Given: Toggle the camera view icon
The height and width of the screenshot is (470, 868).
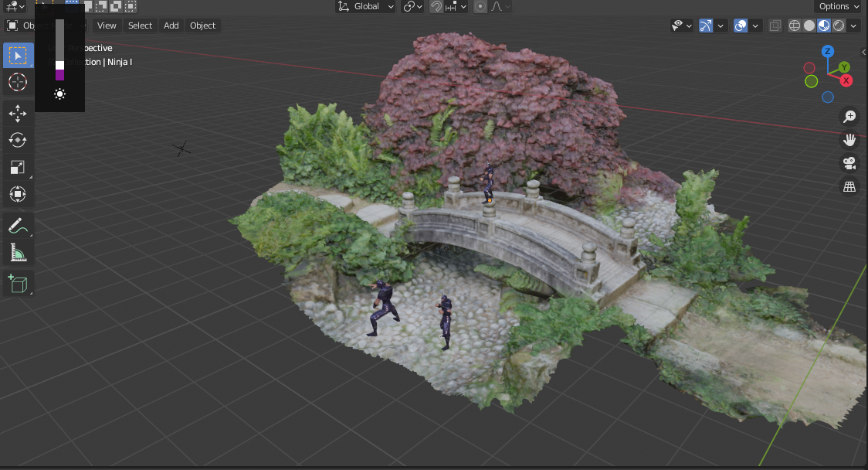Looking at the screenshot, I should tap(849, 163).
